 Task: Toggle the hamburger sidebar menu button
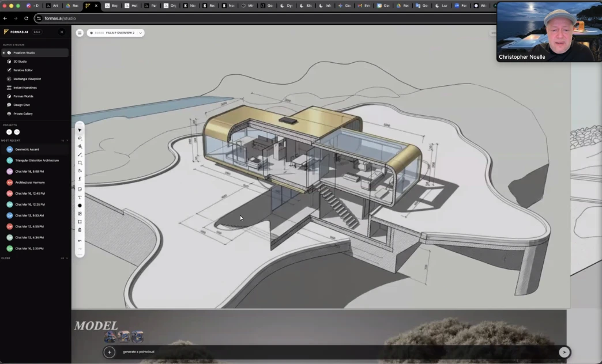pyautogui.click(x=80, y=33)
